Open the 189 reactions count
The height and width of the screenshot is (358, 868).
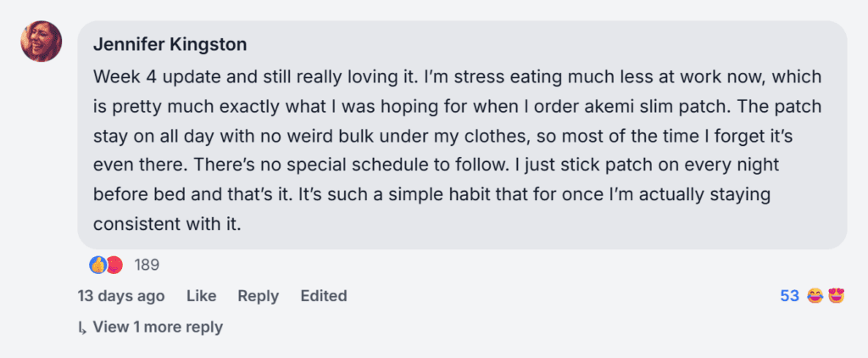(x=147, y=265)
